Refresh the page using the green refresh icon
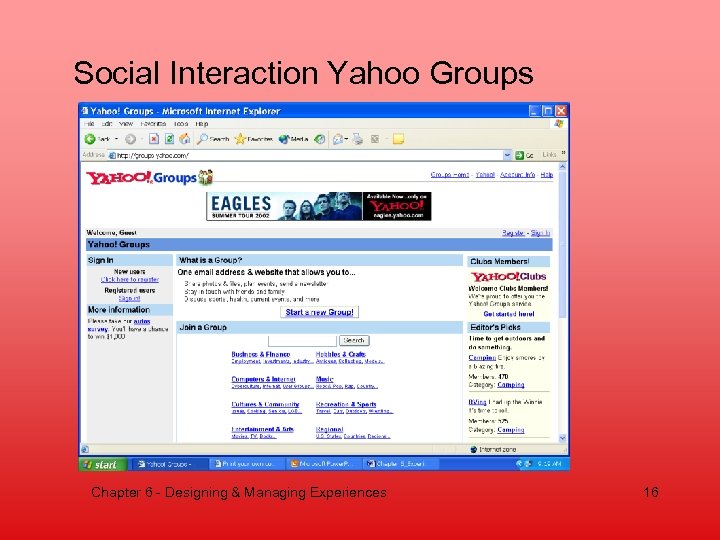 [x=169, y=139]
